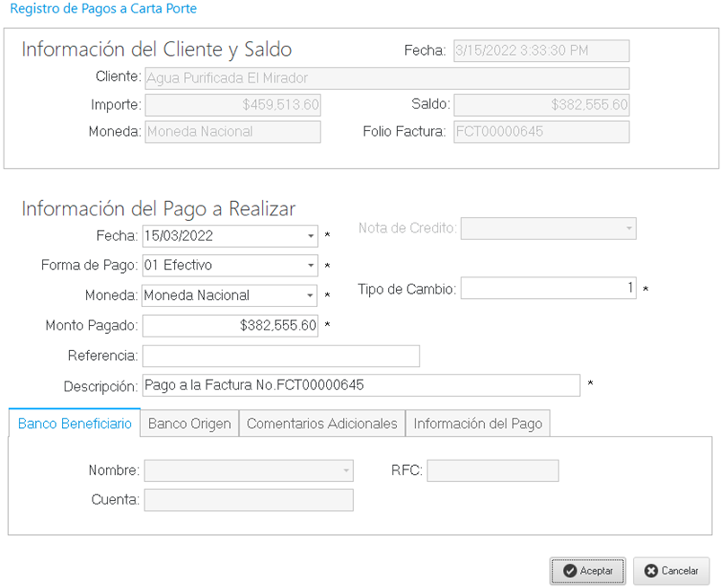722x588 pixels.
Task: Click the Referencia label
Action: (x=102, y=355)
